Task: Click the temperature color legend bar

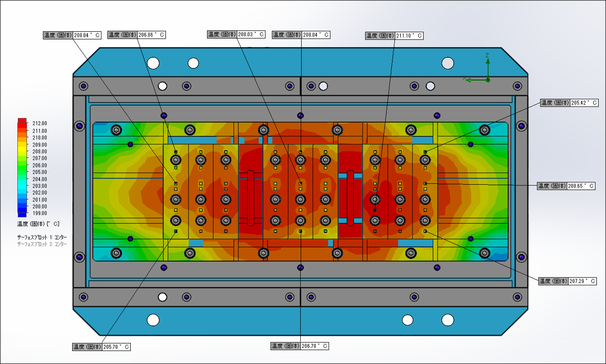Action: coord(22,168)
